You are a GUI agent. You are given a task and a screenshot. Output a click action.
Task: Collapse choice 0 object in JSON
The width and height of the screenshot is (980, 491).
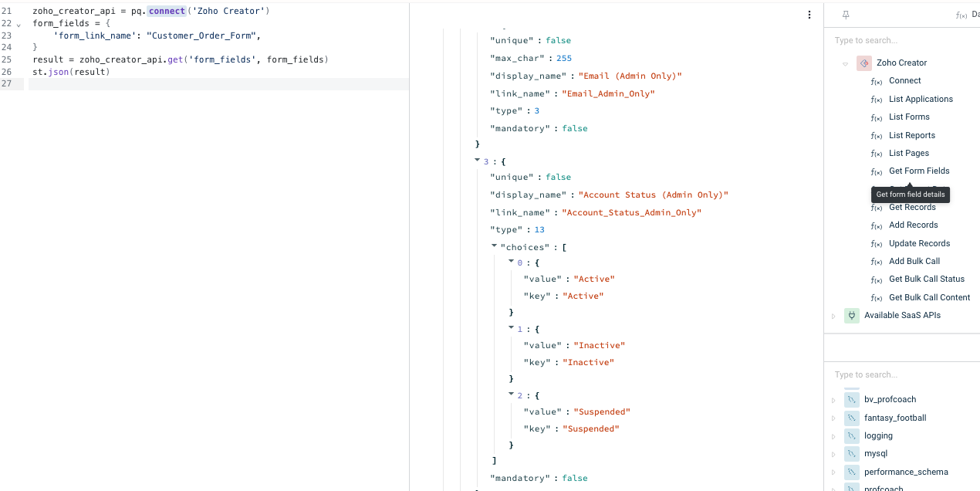pos(512,262)
